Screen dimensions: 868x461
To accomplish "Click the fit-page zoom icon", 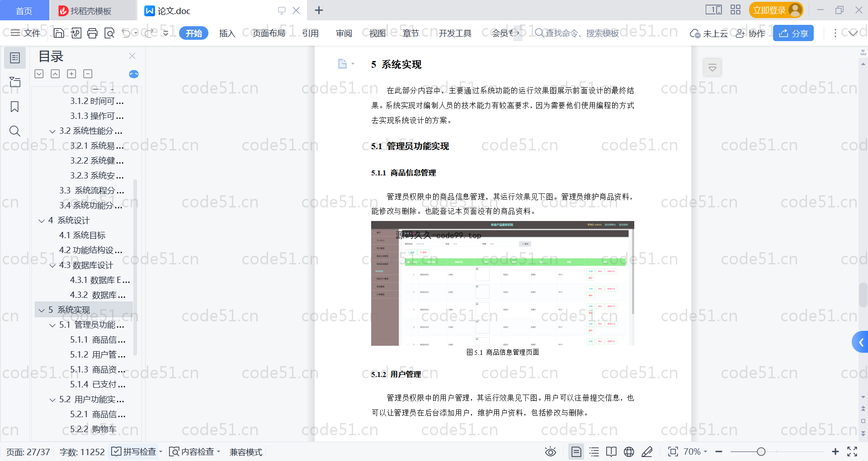I will [x=673, y=452].
